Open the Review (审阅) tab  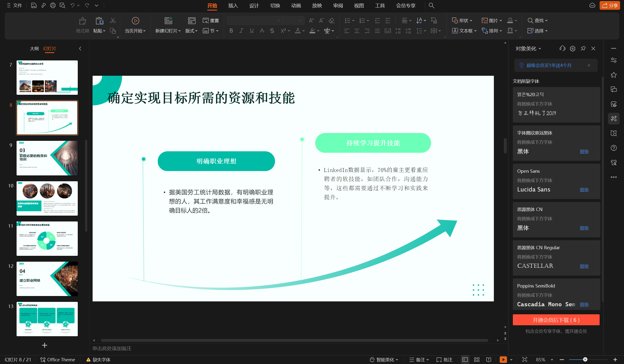pos(338,5)
